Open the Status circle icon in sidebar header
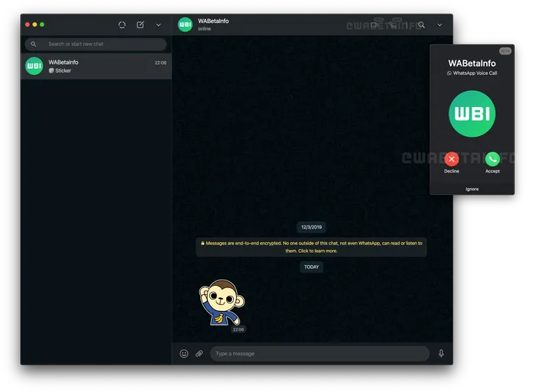This screenshot has width=535, height=392. (122, 24)
